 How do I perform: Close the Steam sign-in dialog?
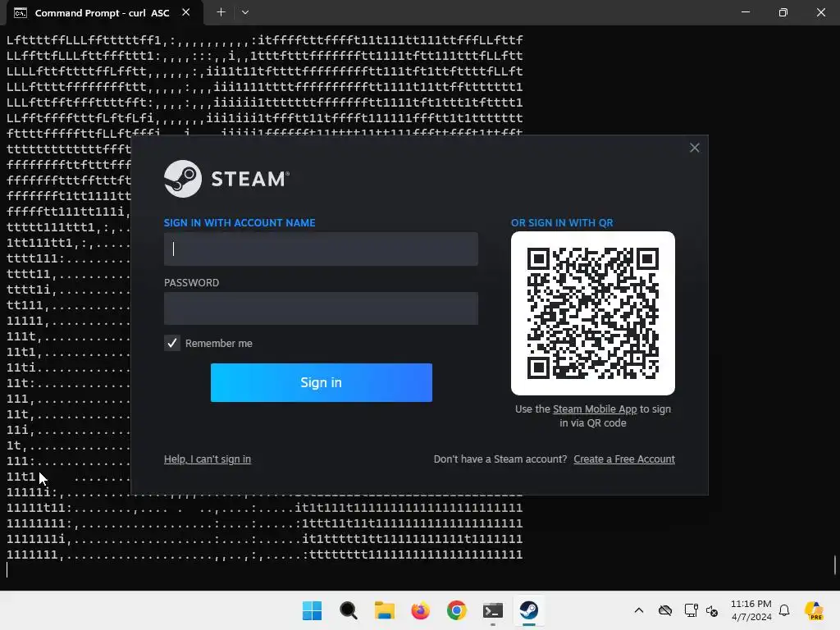694,148
